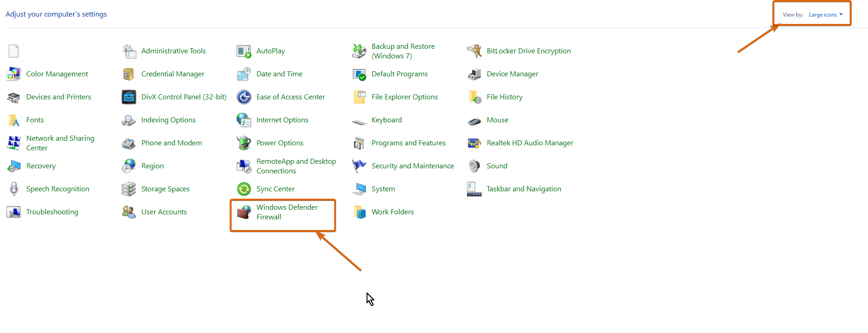
Task: Click the Storage Spaces drives icon
Action: (x=129, y=189)
